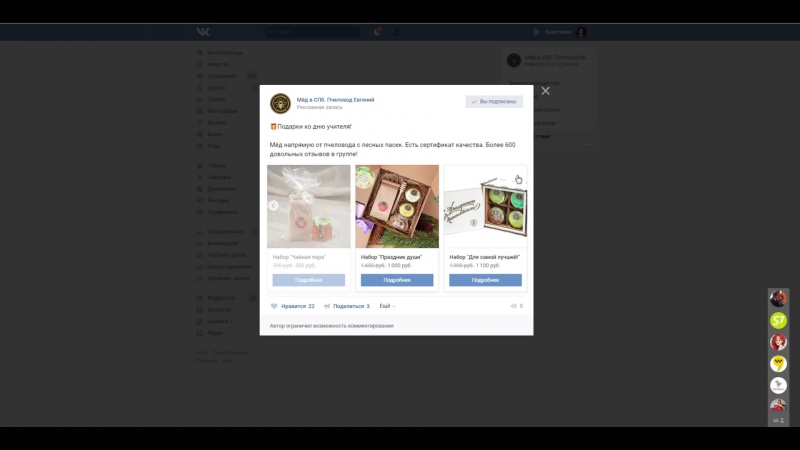Open the 'Модератор' app in the left menu
The height and width of the screenshot is (450, 800).
(221, 298)
